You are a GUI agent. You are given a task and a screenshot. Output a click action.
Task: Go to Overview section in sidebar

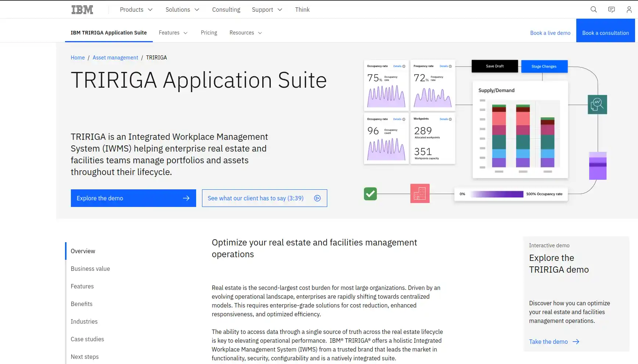[x=83, y=251]
